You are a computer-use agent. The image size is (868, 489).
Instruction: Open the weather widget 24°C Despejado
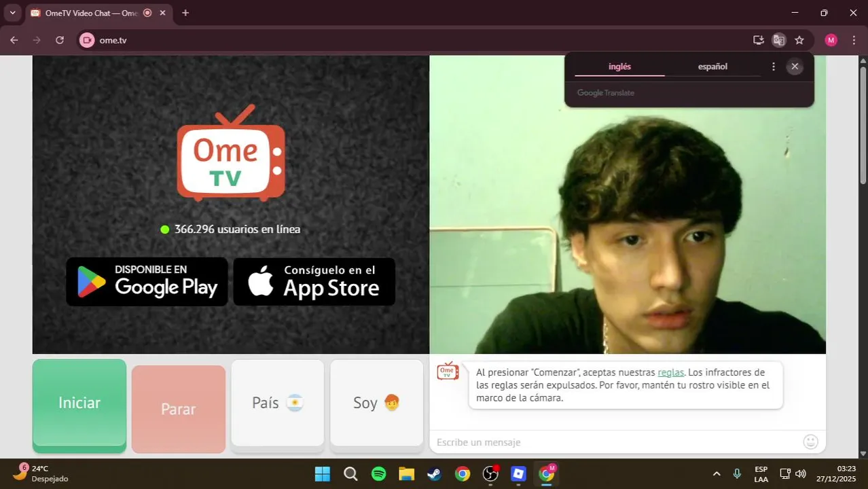pyautogui.click(x=42, y=473)
